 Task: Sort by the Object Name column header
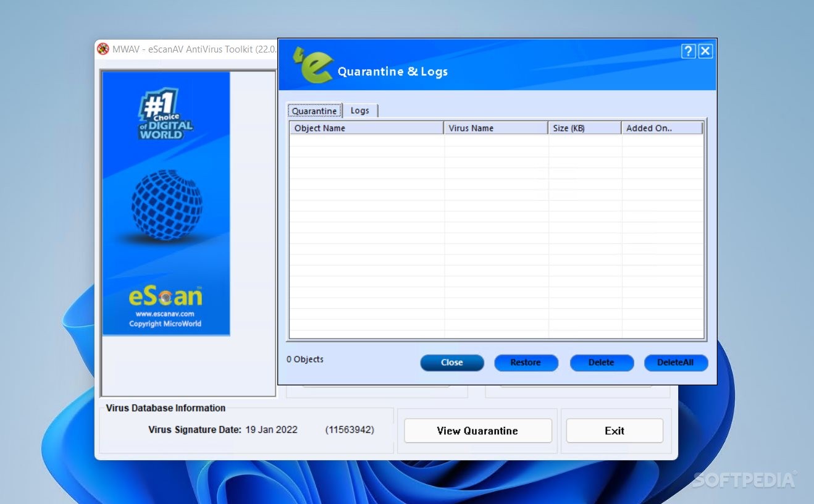coord(367,128)
